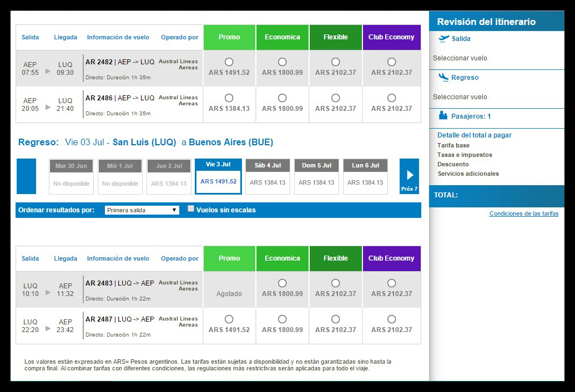
Task: Select Flexible fare for flight AR 2483
Action: coord(335,283)
